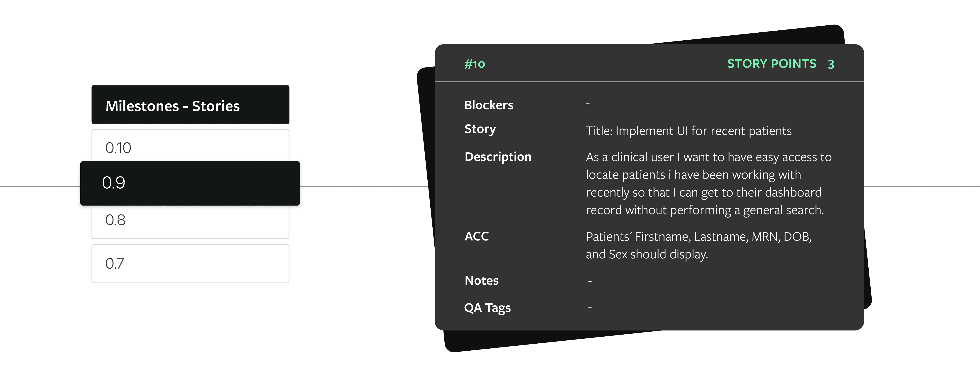Click the ACC acceptance criteria text

(698, 245)
